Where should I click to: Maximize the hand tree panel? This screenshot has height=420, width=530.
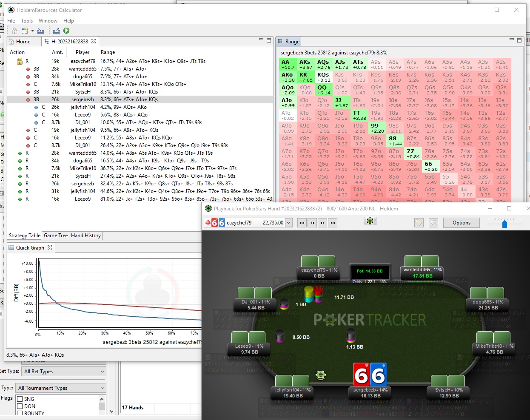tap(269, 40)
